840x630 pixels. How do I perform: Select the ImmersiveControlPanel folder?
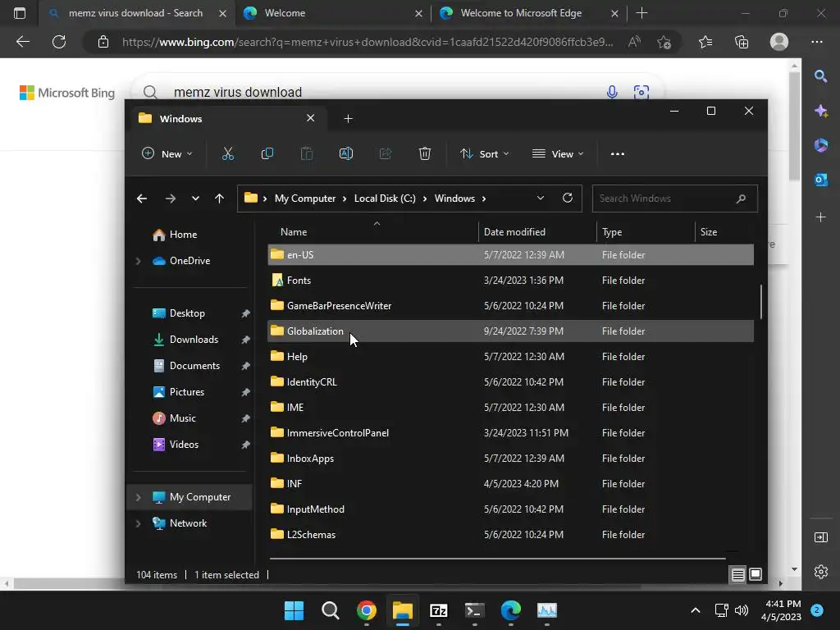point(510,433)
